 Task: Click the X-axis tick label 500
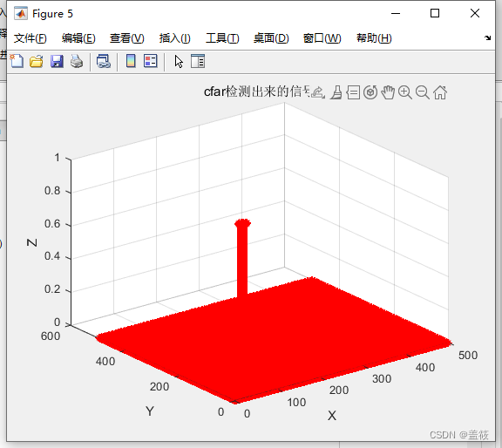pyautogui.click(x=468, y=355)
